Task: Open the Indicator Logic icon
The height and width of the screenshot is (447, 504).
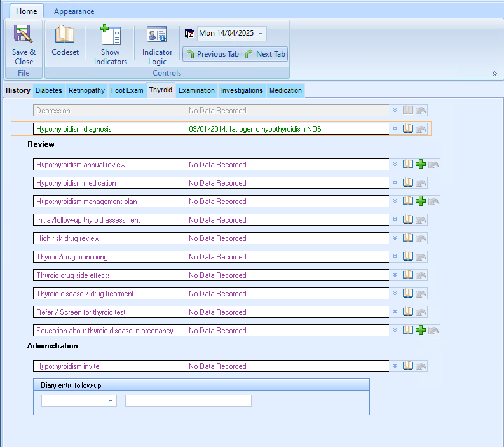Action: click(157, 34)
